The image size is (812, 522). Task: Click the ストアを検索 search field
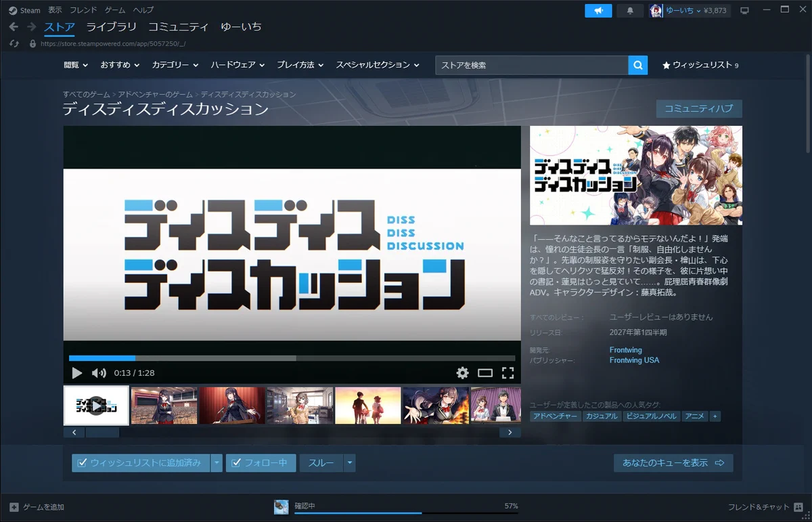pyautogui.click(x=532, y=65)
